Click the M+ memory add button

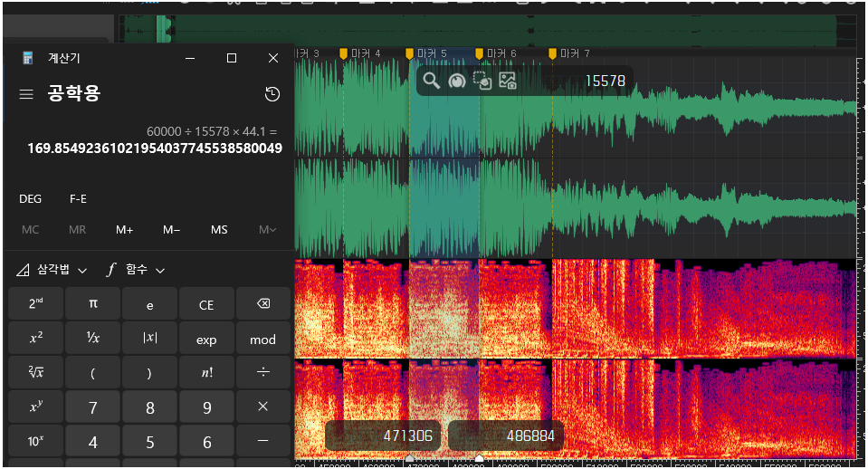(125, 230)
